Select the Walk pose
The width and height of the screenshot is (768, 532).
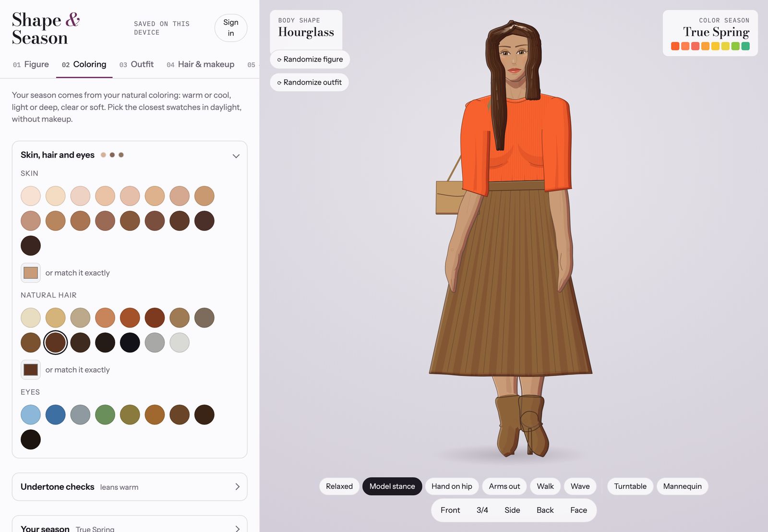545,486
